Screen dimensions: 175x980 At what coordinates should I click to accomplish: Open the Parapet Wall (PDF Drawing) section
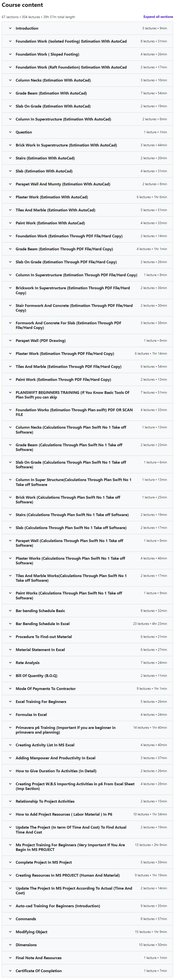point(40,340)
